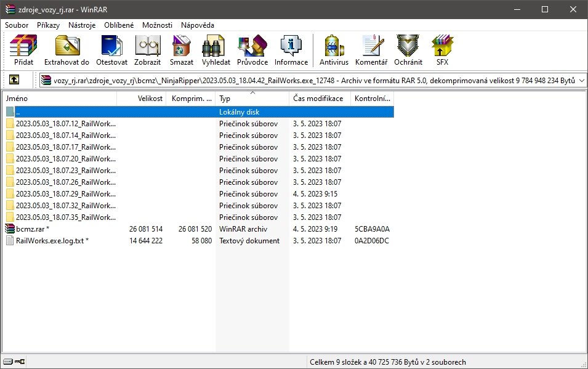The height and width of the screenshot is (369, 588).
Task: Go up one folder level arrow
Action: tap(14, 79)
